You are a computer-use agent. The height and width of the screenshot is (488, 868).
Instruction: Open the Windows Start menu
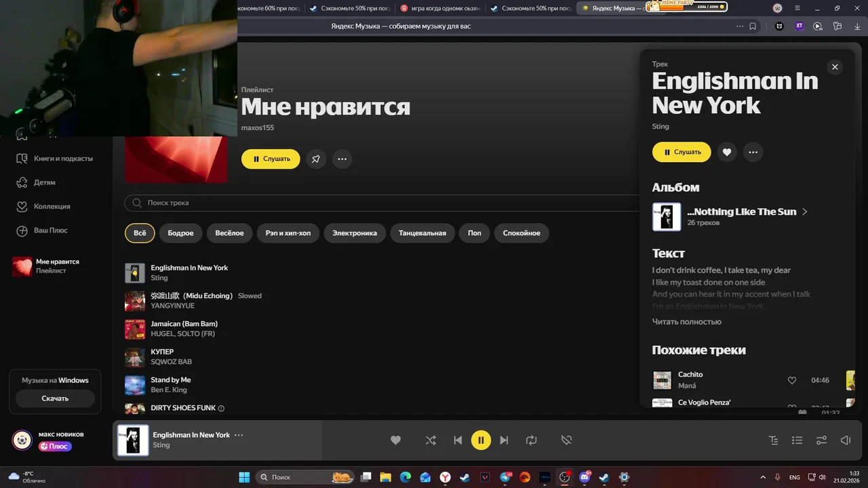[244, 477]
